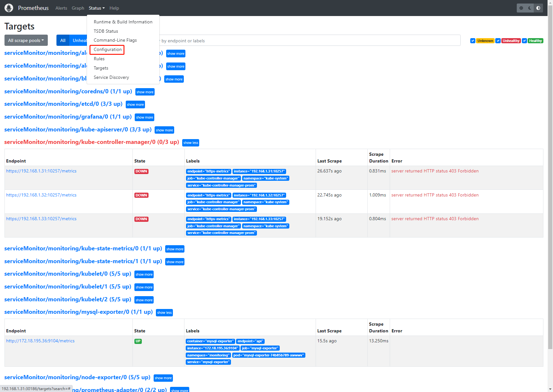Select Rules in the Status menu
The height and width of the screenshot is (392, 553).
point(123,59)
